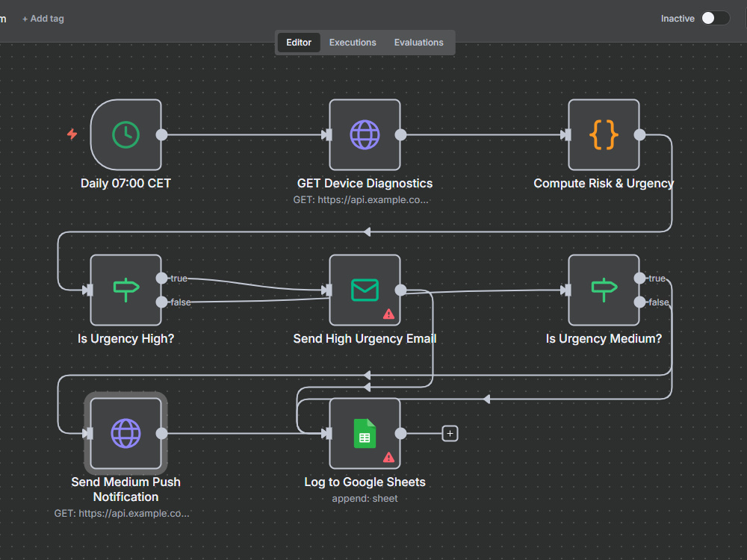Click URL subtitle under Send Medium Push Notification

point(122,514)
